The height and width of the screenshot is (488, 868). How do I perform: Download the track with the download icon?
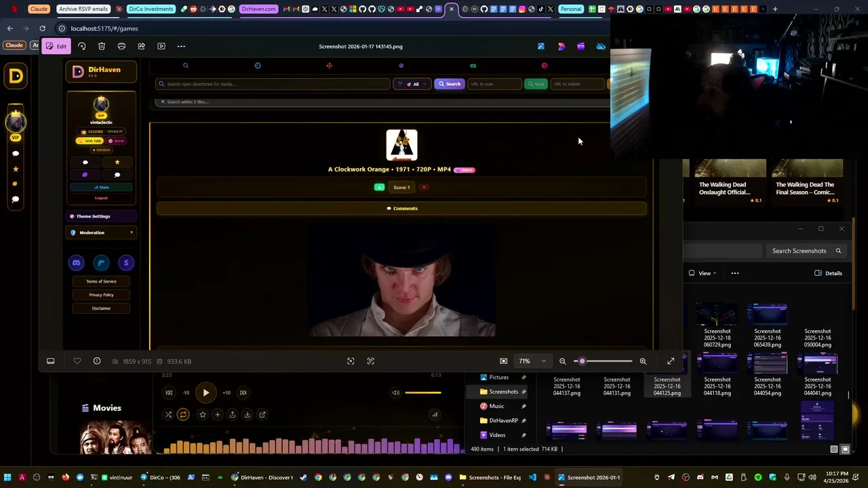click(x=247, y=415)
